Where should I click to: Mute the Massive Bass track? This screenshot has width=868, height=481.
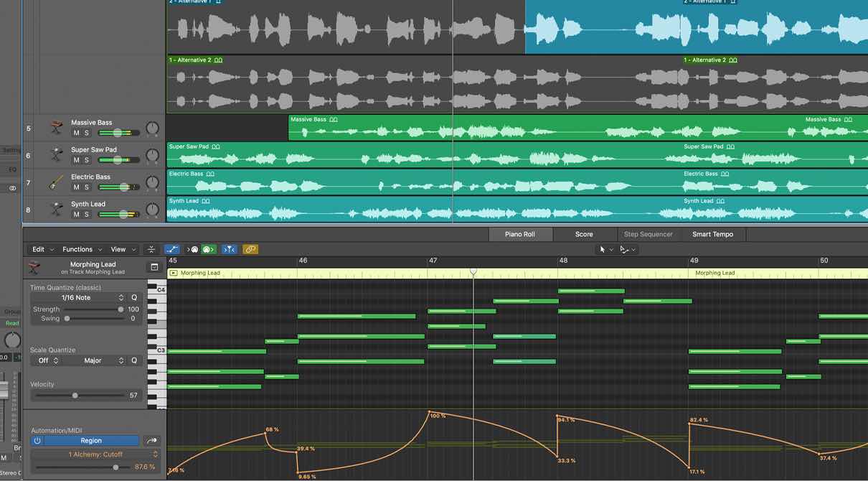(x=76, y=134)
